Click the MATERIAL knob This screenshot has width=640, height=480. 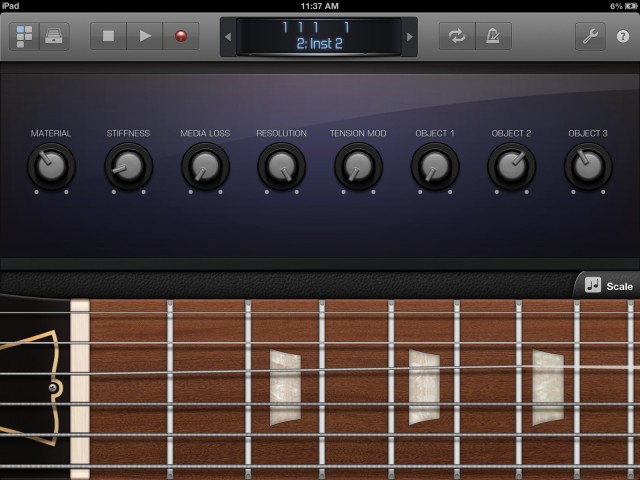pyautogui.click(x=51, y=165)
